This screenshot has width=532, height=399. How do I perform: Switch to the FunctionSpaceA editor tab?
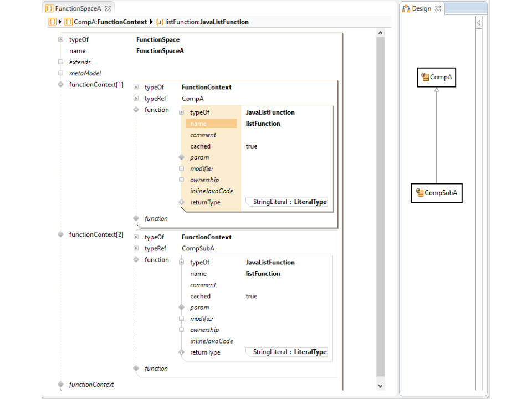[x=78, y=8]
